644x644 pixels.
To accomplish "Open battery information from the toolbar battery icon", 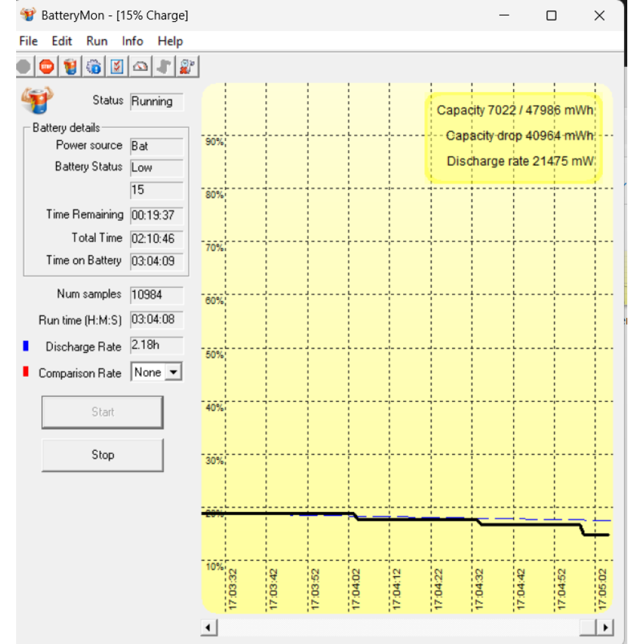I will (70, 66).
